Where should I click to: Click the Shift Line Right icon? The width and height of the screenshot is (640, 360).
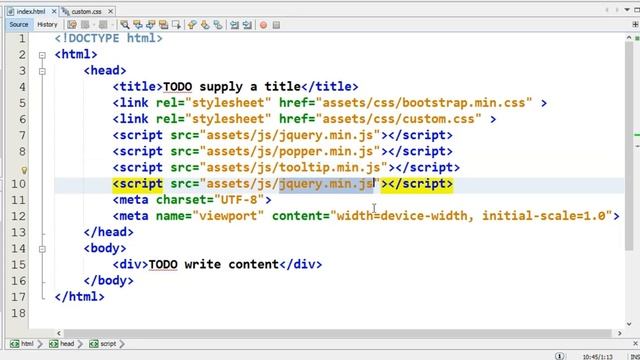247,25
